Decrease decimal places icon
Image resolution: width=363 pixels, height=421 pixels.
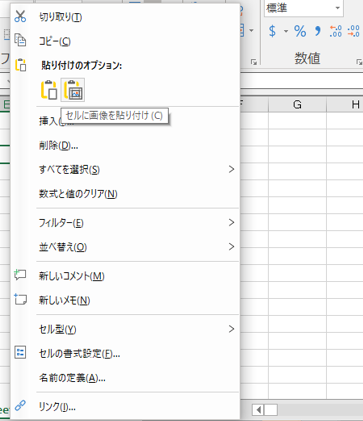tap(353, 31)
